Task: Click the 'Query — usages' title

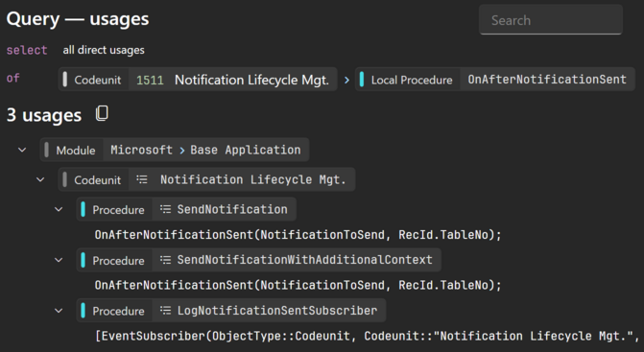Action: point(78,19)
